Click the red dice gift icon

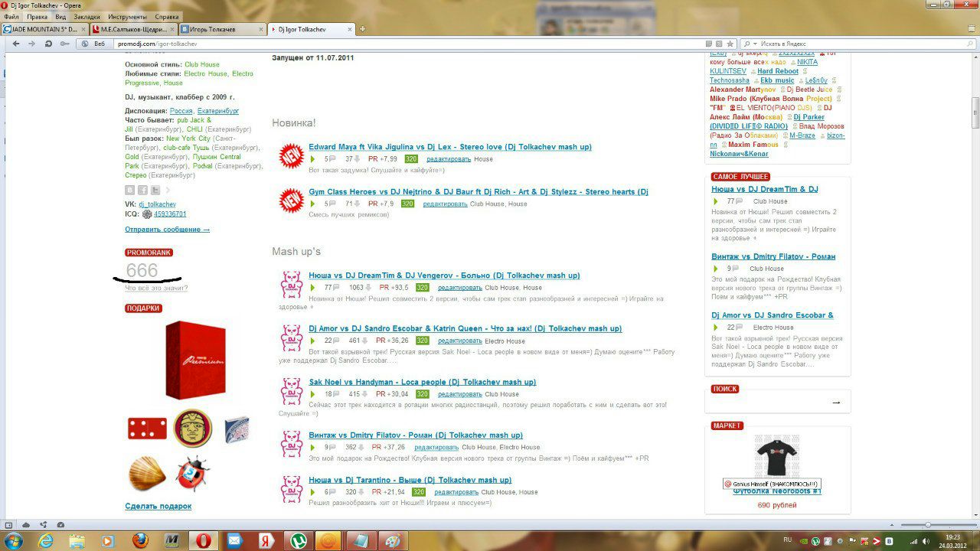(x=147, y=429)
